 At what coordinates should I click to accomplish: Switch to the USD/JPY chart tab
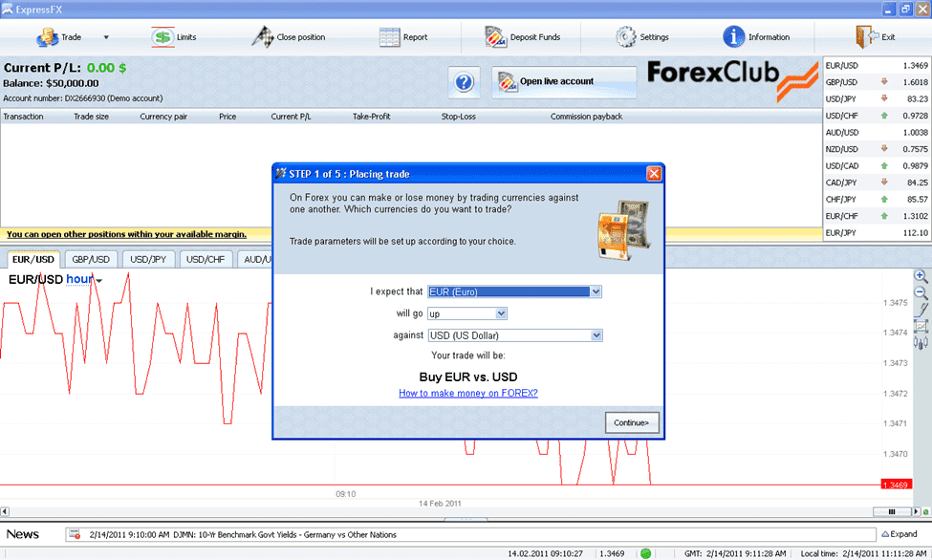pyautogui.click(x=148, y=259)
